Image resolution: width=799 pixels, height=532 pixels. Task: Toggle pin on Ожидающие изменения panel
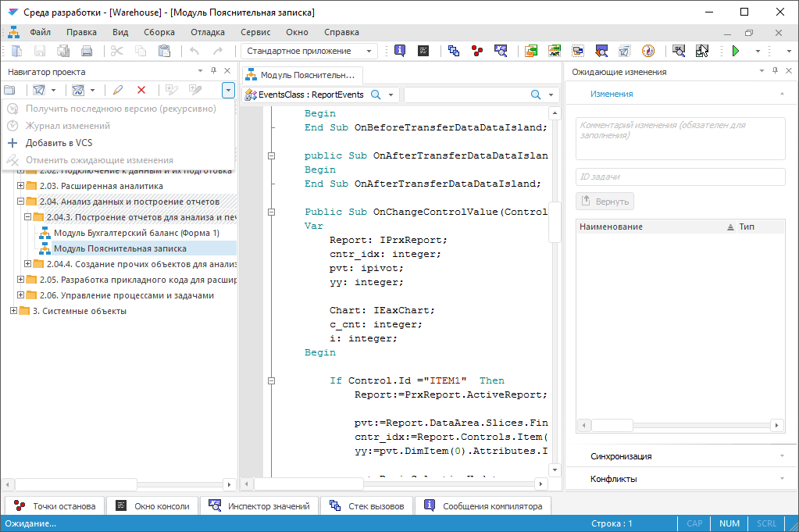pyautogui.click(x=774, y=71)
